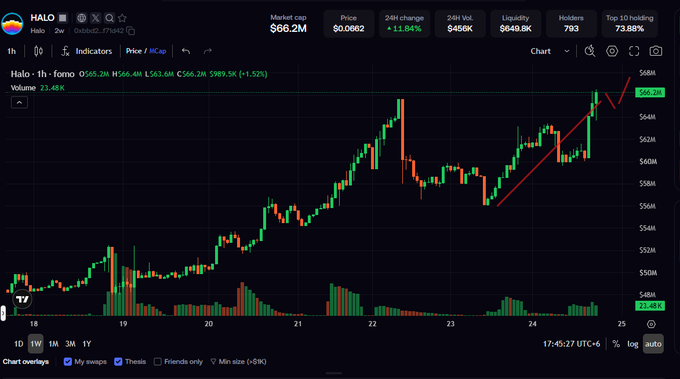This screenshot has height=379, width=680.
Task: Toggle the My swaps overlay checkbox
Action: click(x=68, y=362)
